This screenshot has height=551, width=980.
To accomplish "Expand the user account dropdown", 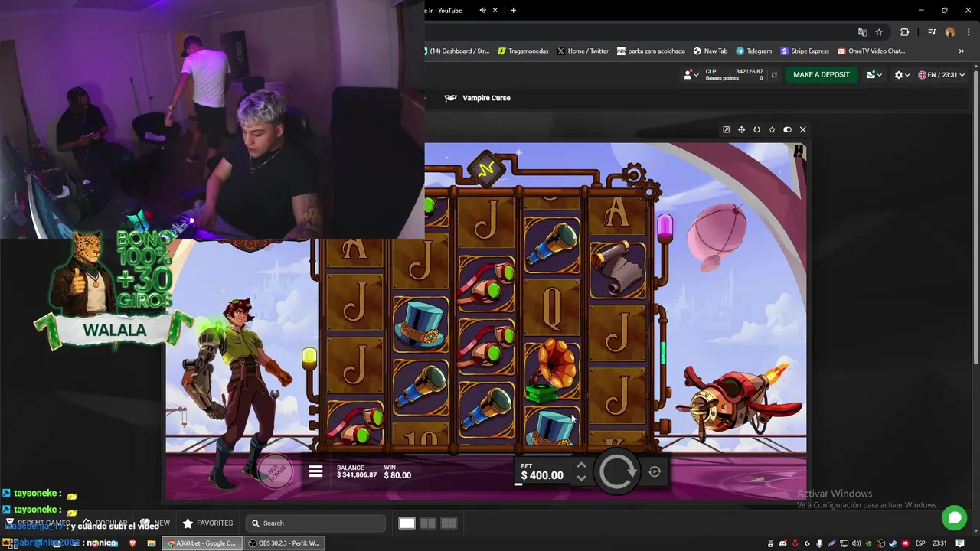I will [x=690, y=74].
